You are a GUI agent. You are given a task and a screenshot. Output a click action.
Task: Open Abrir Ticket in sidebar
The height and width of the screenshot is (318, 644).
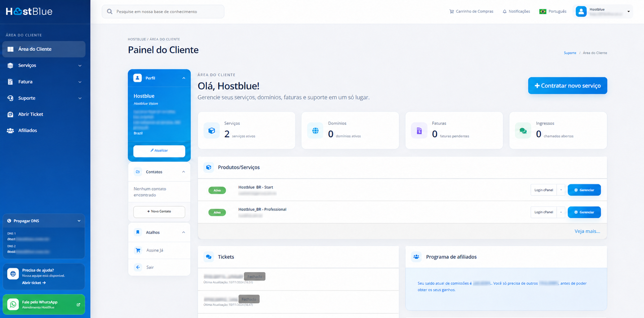(44, 114)
